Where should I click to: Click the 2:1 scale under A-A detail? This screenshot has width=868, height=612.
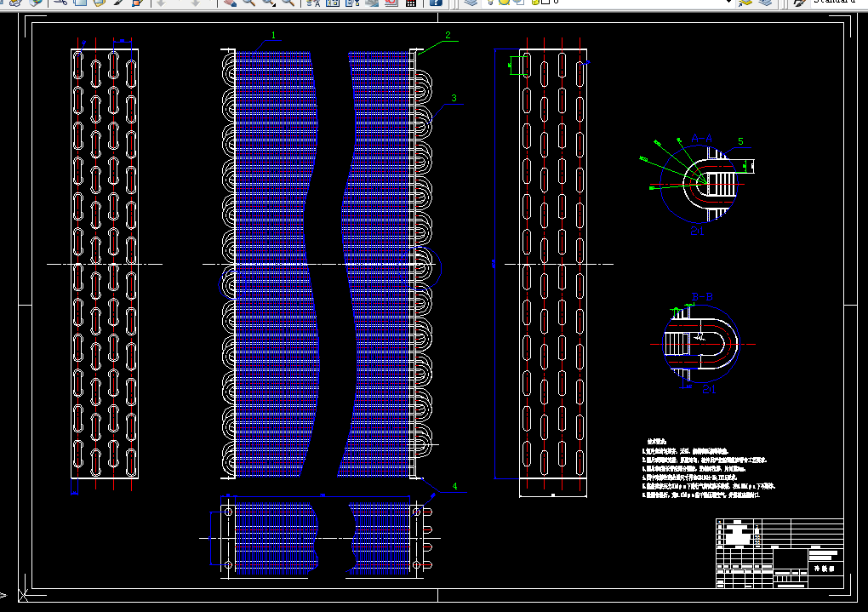(697, 231)
